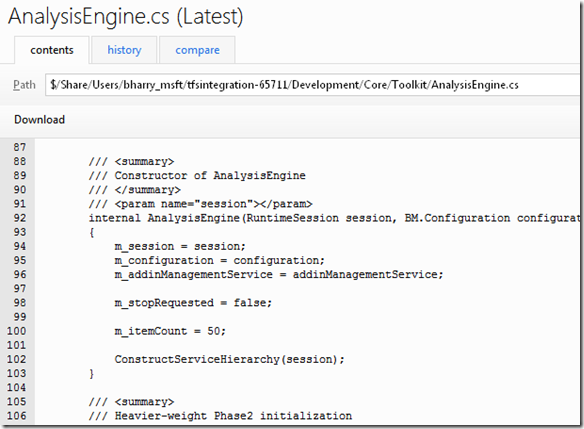
Task: Click line number 87 in gutter
Action: pyautogui.click(x=20, y=147)
